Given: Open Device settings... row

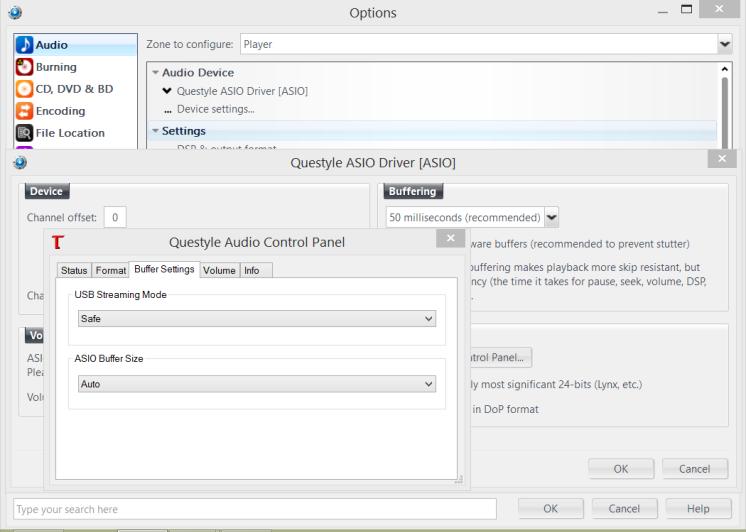Looking at the screenshot, I should click(x=216, y=109).
